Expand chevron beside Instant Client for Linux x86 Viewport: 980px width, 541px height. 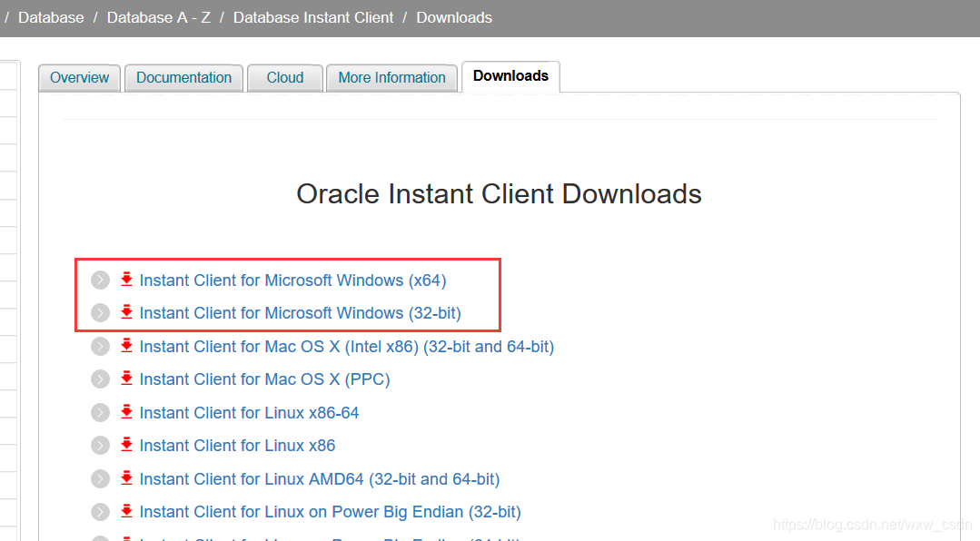100,445
